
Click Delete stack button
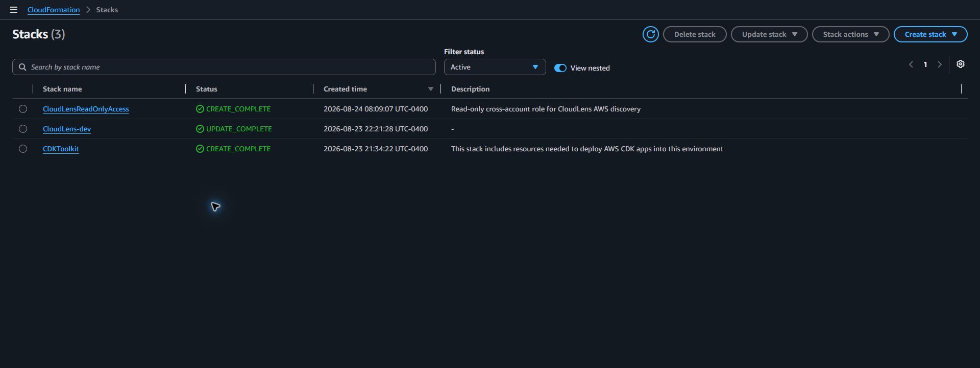coord(695,34)
